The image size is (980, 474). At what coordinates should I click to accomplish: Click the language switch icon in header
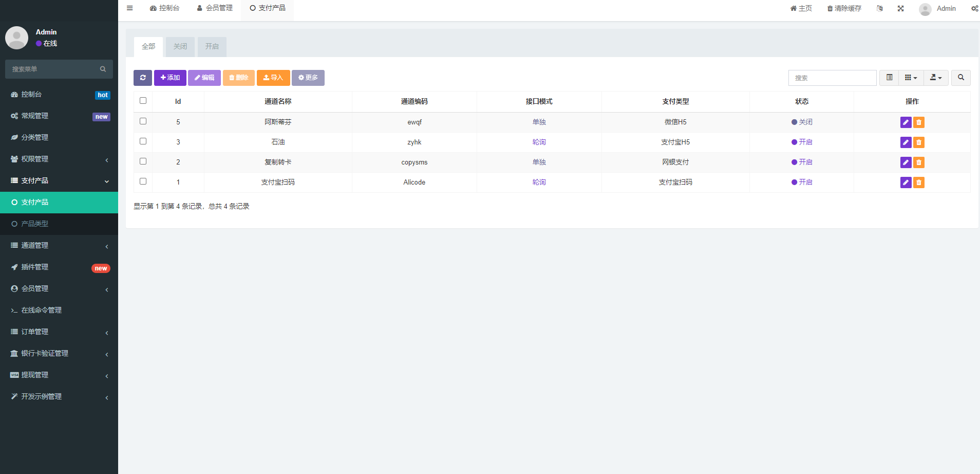(x=880, y=8)
